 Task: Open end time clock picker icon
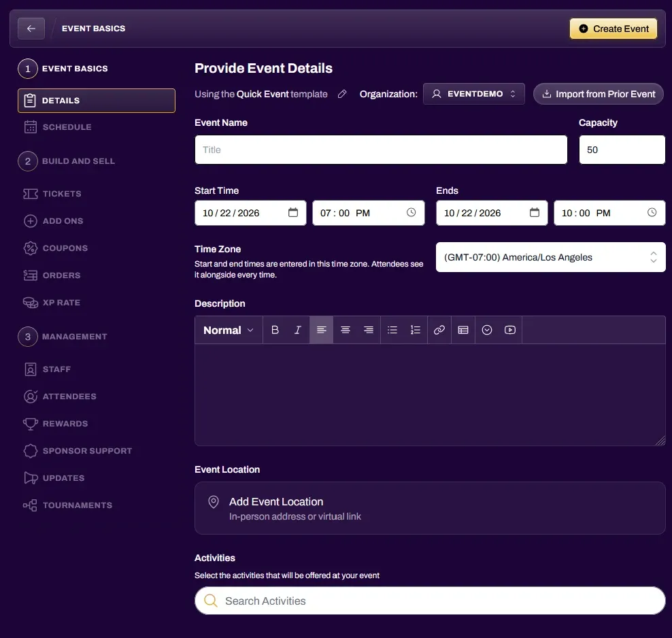pyautogui.click(x=652, y=212)
